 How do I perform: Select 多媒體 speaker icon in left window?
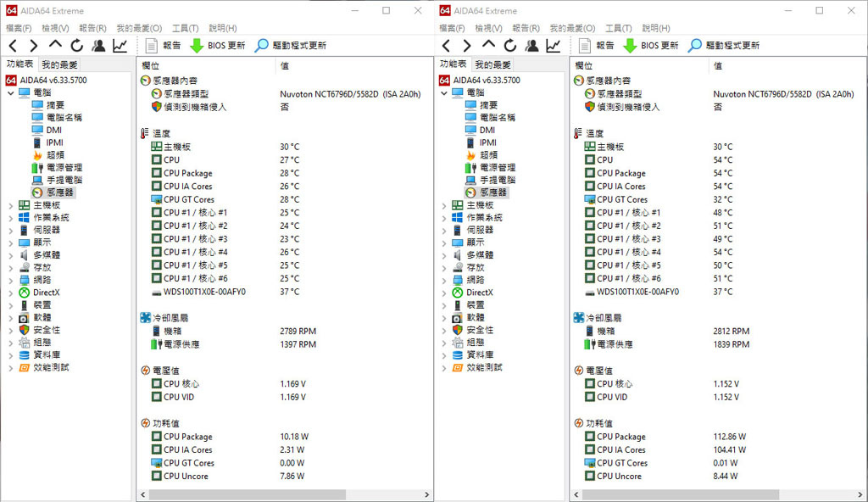click(x=24, y=255)
